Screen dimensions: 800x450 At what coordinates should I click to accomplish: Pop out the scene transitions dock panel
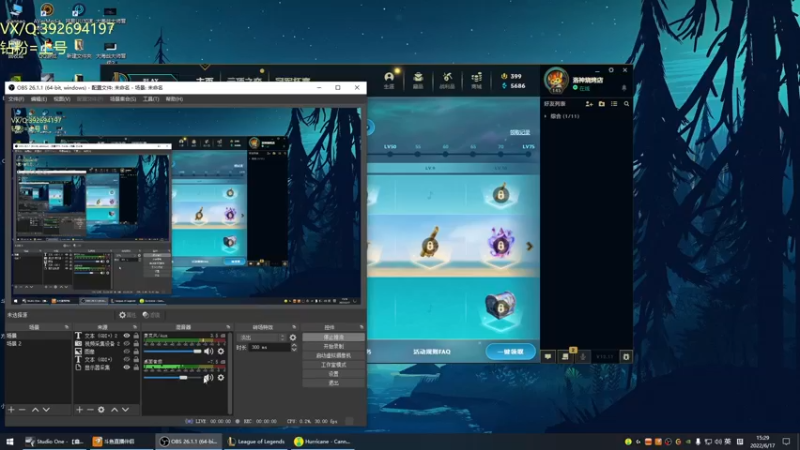pyautogui.click(x=294, y=327)
